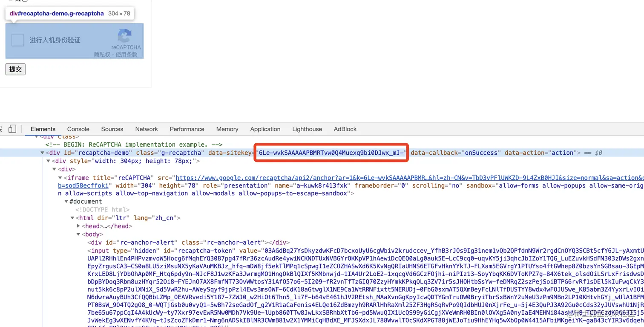This screenshot has height=327, width=644.
Task: Click the name "a-kuwk8r413fxk" iframe attribute
Action: (313, 185)
